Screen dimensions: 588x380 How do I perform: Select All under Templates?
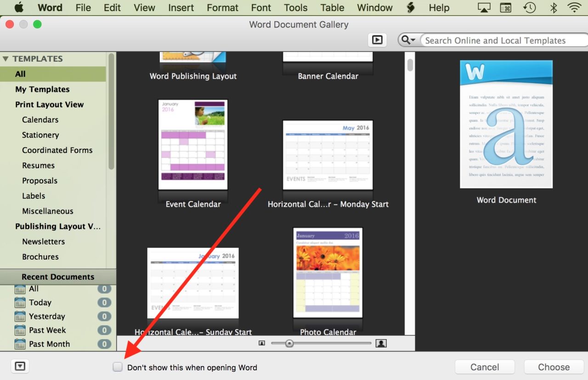pyautogui.click(x=53, y=74)
